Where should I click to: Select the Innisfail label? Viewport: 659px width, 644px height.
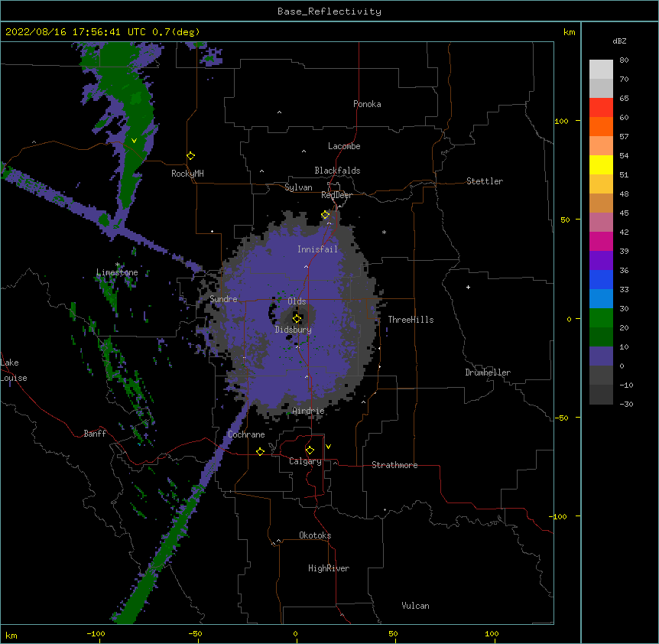317,249
